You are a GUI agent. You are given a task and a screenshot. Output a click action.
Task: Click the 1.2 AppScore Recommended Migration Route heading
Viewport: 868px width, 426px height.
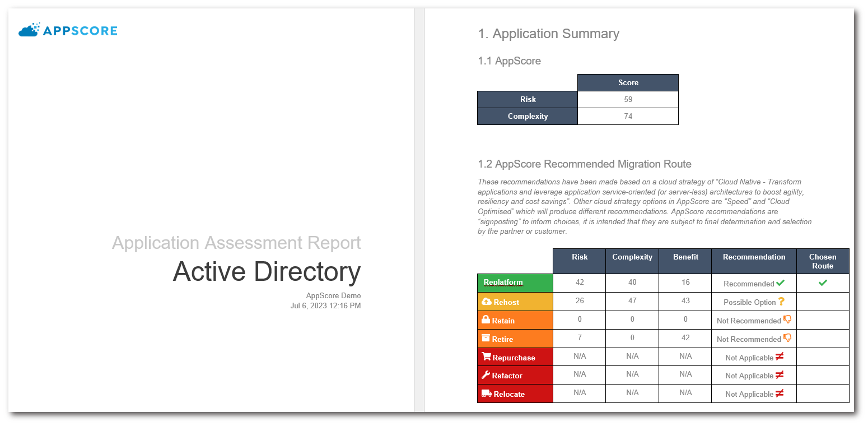click(584, 164)
